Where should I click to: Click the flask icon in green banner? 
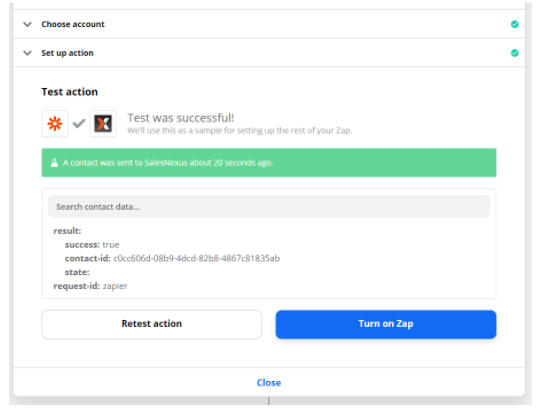coord(54,163)
